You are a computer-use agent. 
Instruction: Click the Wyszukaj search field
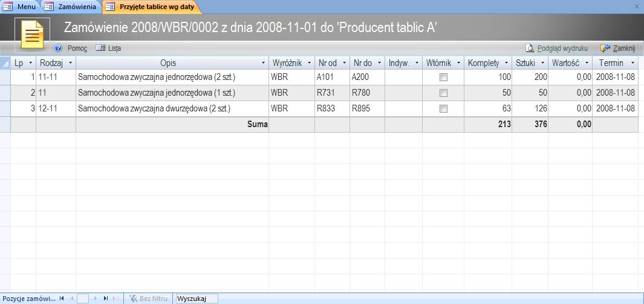(x=196, y=299)
